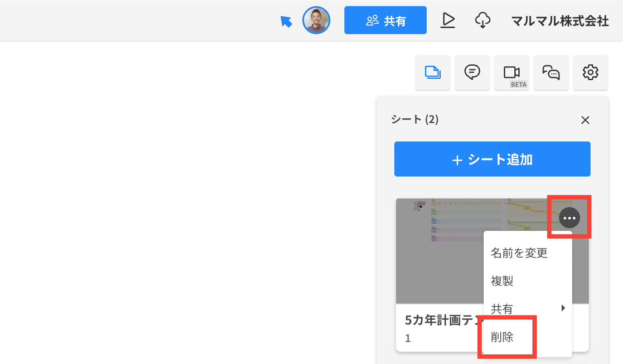Open the chat conversation icon
The image size is (623, 364).
(551, 72)
